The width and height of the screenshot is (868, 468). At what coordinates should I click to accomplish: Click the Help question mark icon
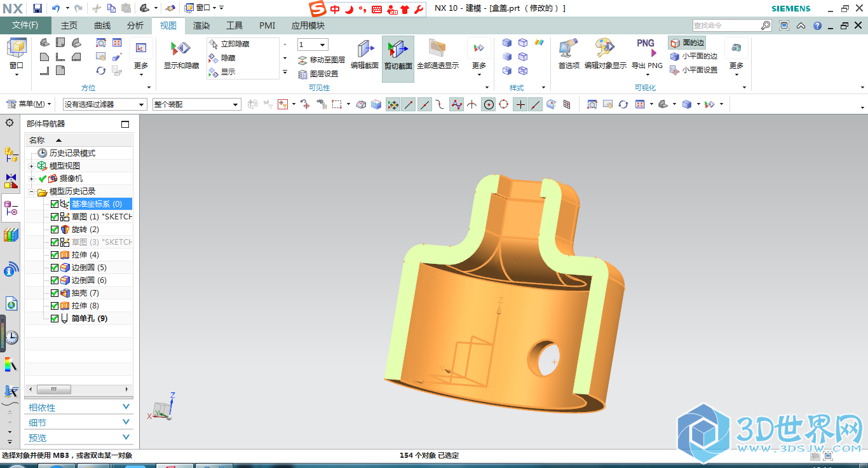tap(817, 25)
